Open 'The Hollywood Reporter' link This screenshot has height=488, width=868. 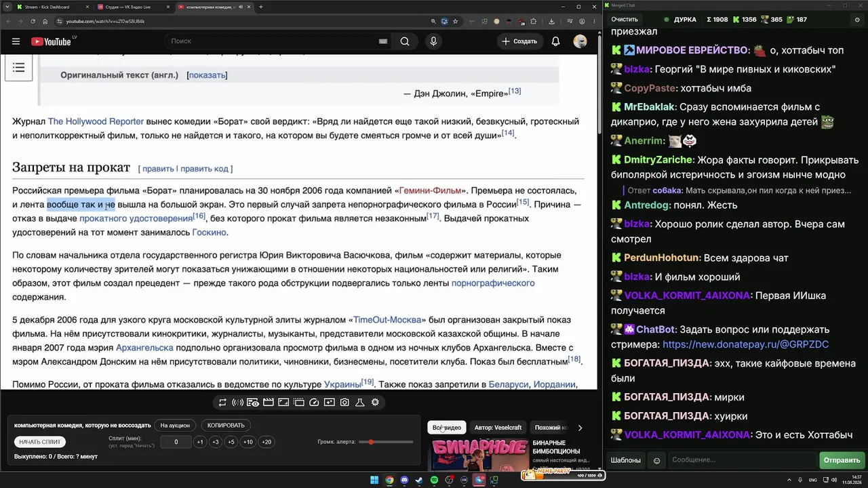pyautogui.click(x=96, y=122)
